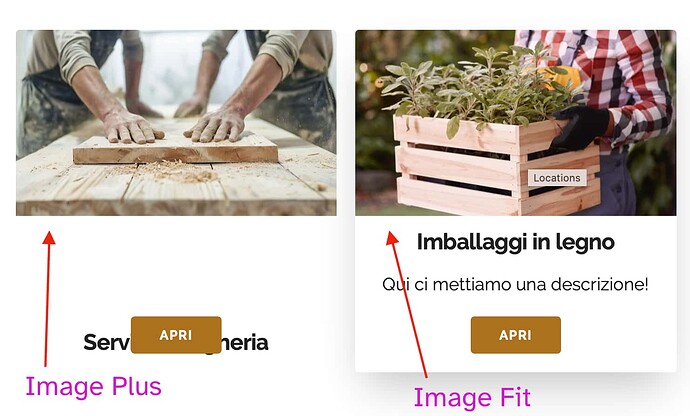The height and width of the screenshot is (416, 690).
Task: Click the APRI button on the left card
Action: [176, 335]
